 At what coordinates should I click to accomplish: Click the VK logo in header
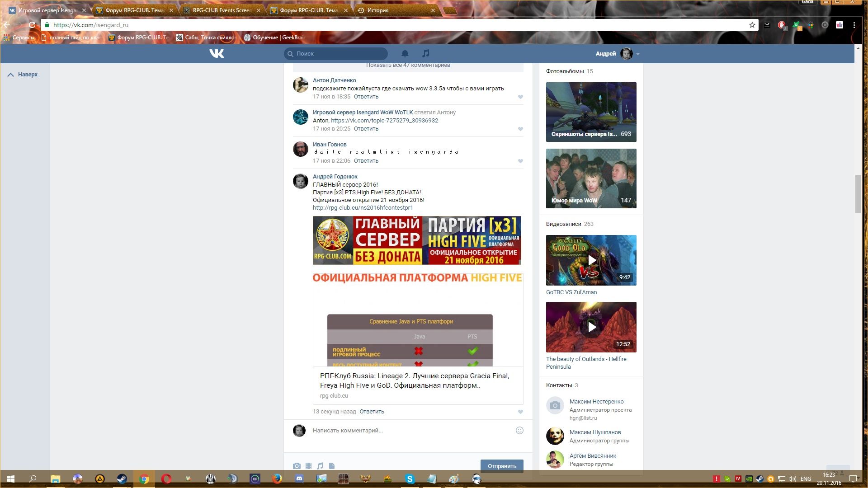[217, 53]
